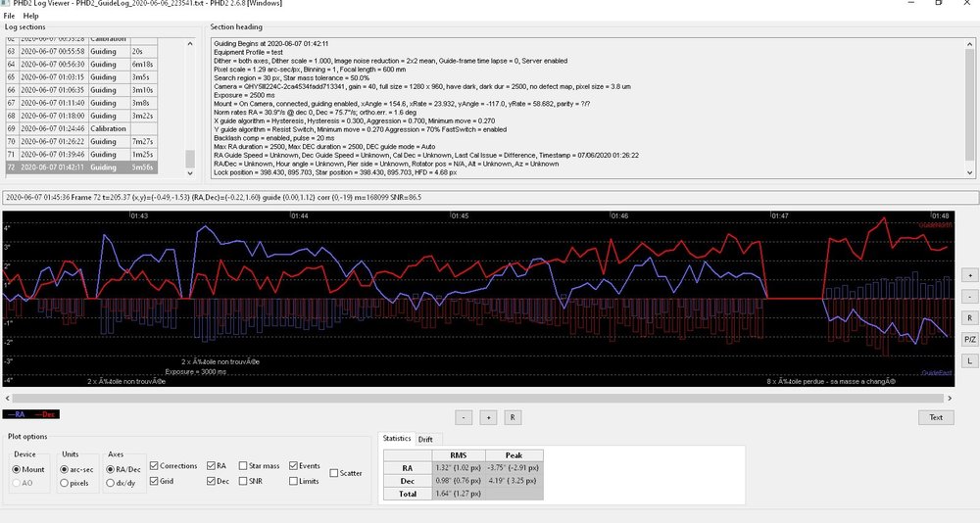
Task: Switch to the Drift tab
Action: click(425, 440)
